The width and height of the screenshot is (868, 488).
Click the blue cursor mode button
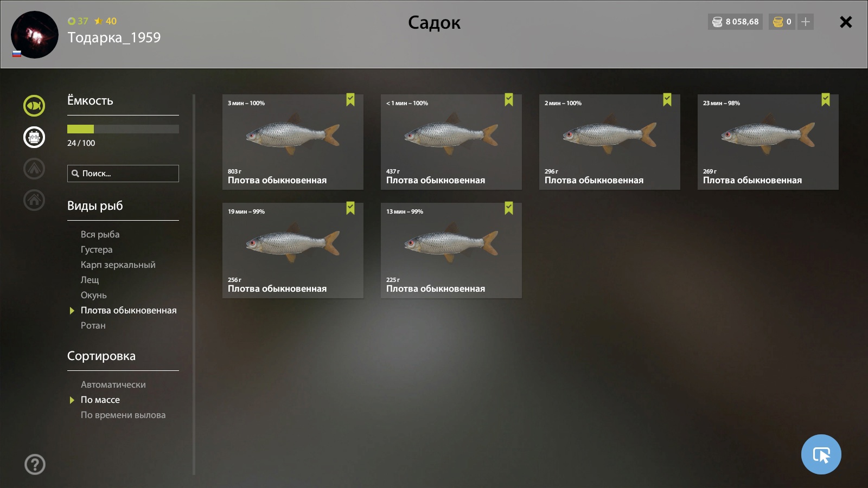point(821,454)
